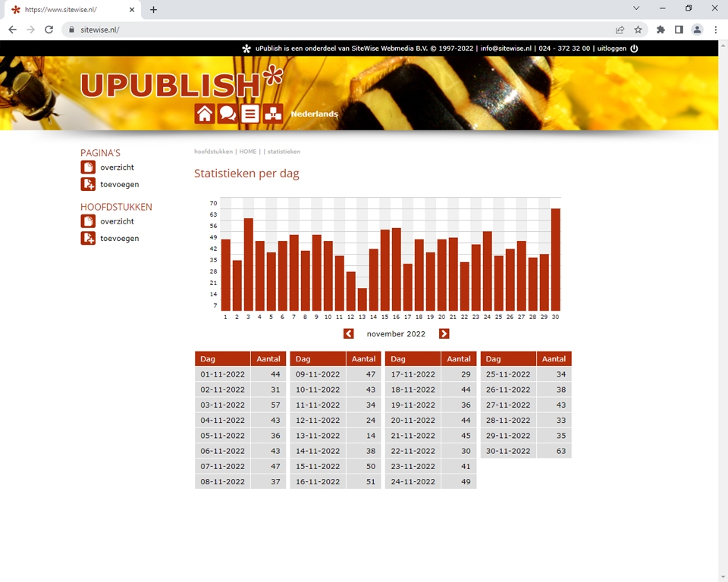The width and height of the screenshot is (728, 582).
Task: Click the list/chapters icon in header
Action: click(x=249, y=114)
